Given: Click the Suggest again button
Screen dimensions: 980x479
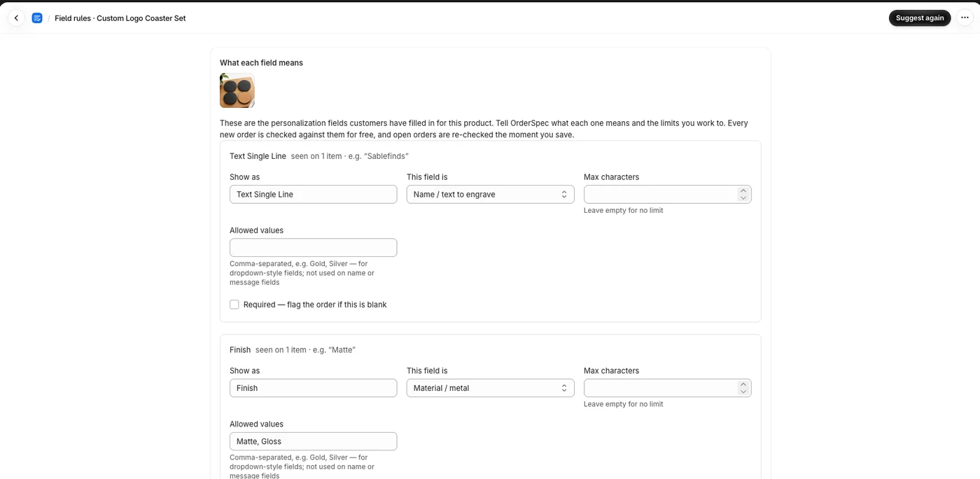Looking at the screenshot, I should pyautogui.click(x=920, y=18).
